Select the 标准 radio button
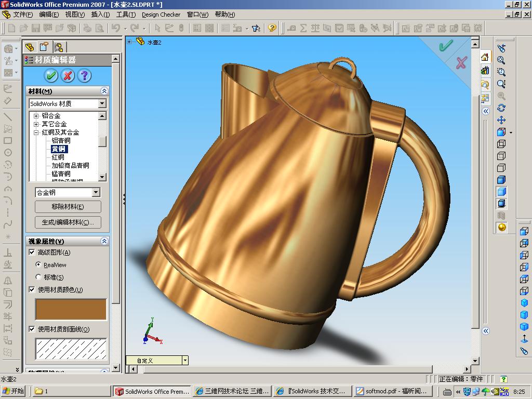The image size is (532, 399). click(38, 277)
